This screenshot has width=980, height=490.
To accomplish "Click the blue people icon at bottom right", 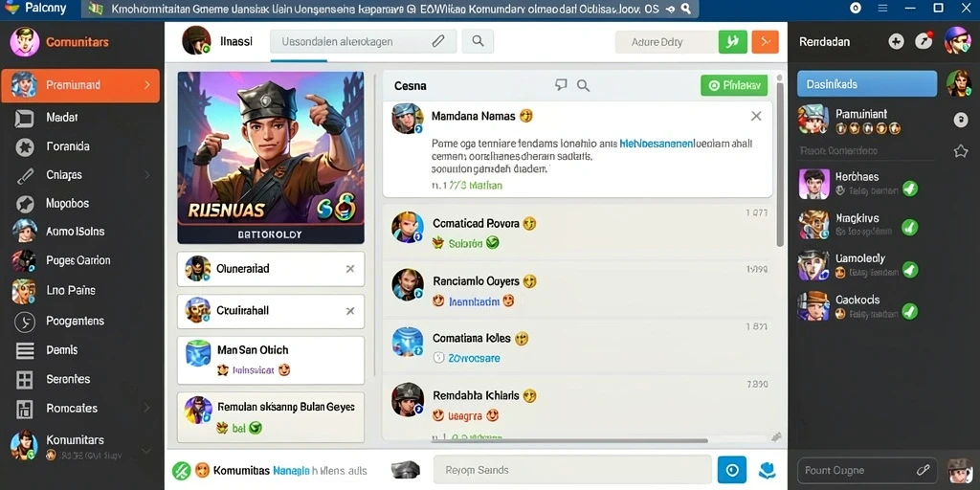I will pyautogui.click(x=767, y=470).
